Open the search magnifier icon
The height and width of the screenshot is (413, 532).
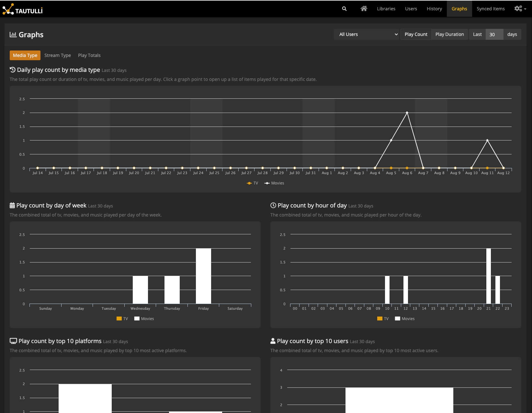tap(344, 9)
